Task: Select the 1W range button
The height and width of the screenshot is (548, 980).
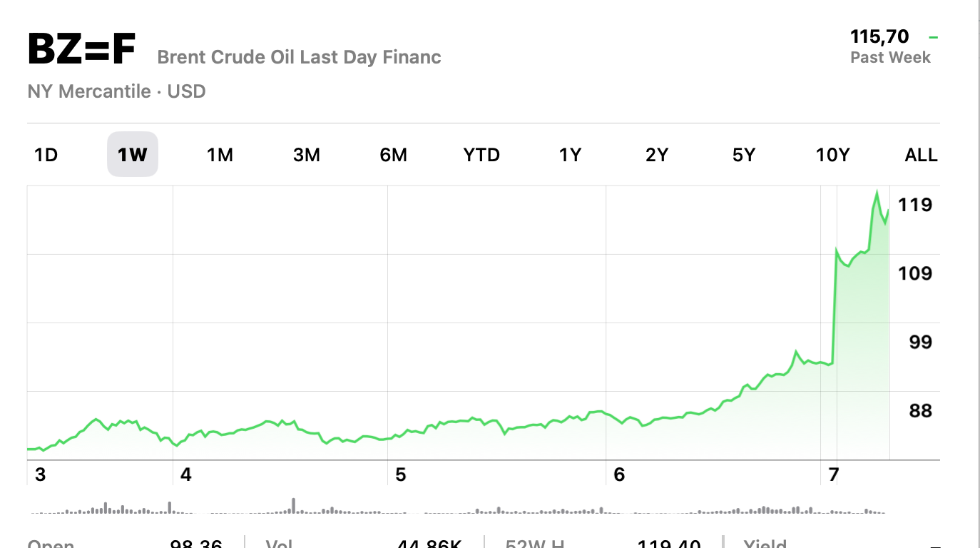Action: pos(132,155)
